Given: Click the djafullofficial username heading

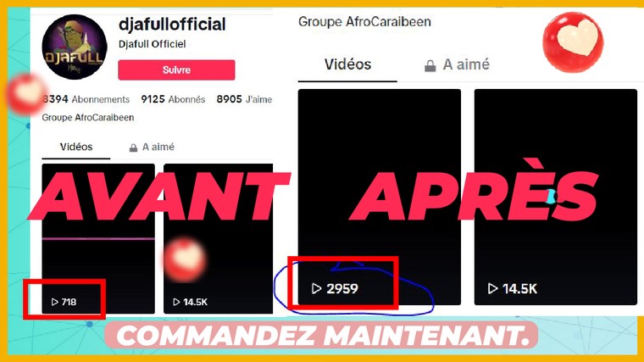Looking at the screenshot, I should coord(172,25).
